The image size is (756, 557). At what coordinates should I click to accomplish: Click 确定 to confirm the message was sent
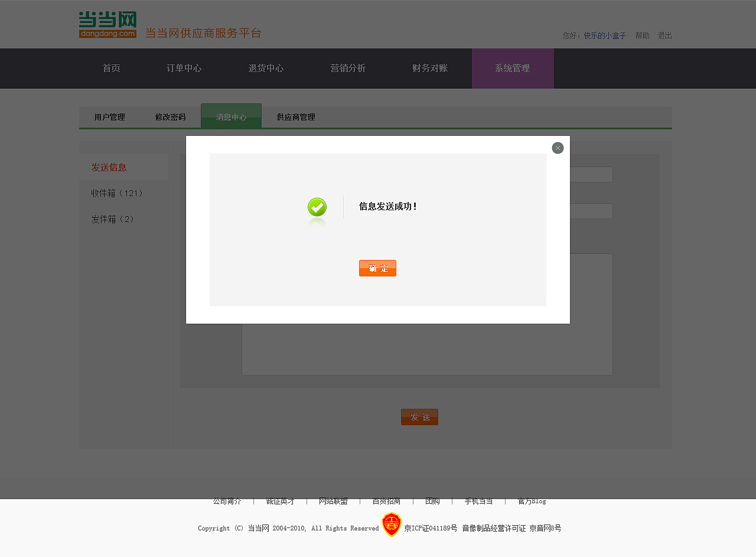(377, 268)
